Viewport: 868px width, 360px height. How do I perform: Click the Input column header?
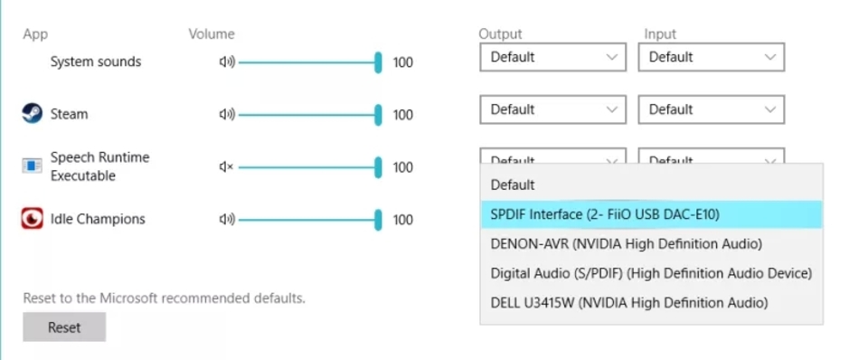[x=660, y=34]
